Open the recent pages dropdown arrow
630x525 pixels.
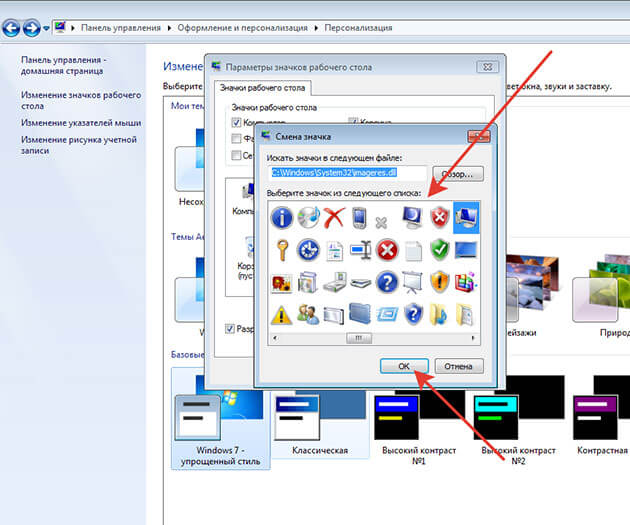click(46, 28)
